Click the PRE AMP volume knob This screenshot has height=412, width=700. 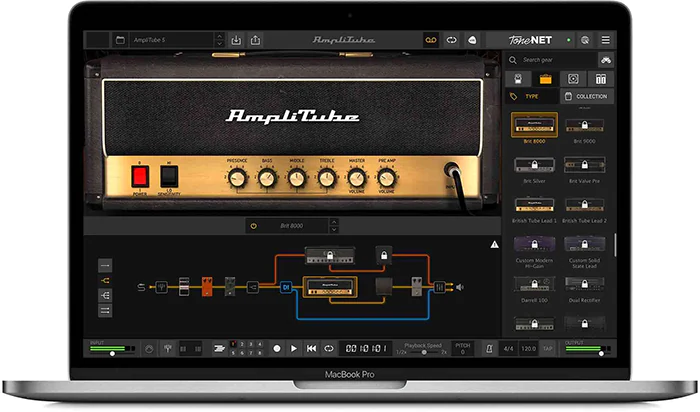[x=387, y=179]
